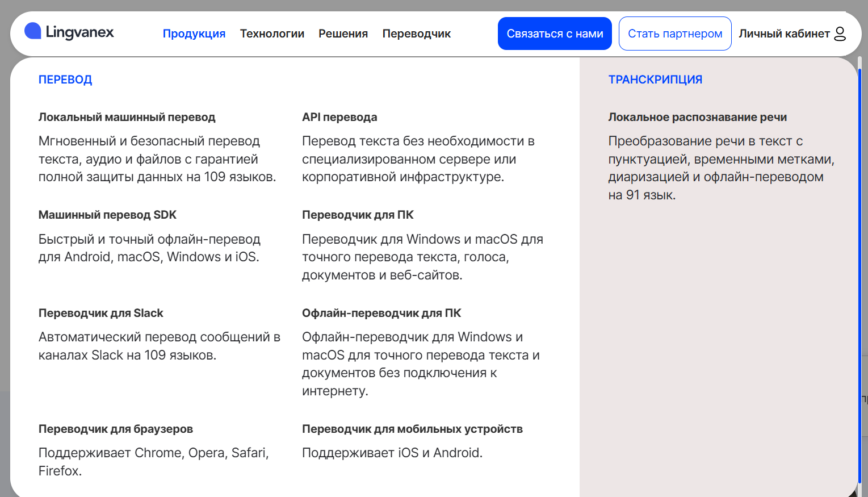Screen dimensions: 868x497
Task: Open the Продукция menu
Action: tap(194, 34)
